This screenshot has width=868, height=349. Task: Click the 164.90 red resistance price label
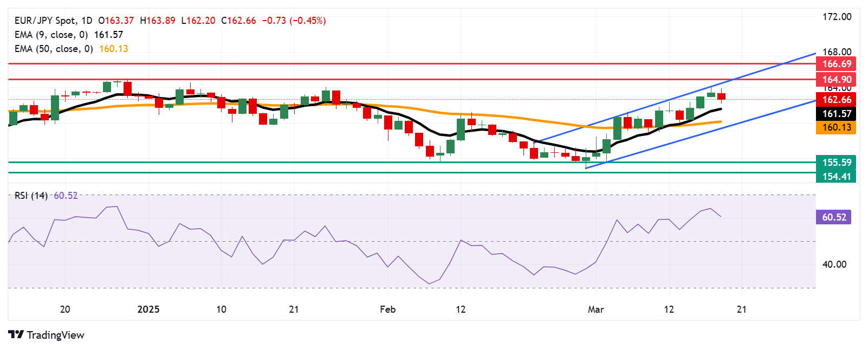(x=836, y=80)
